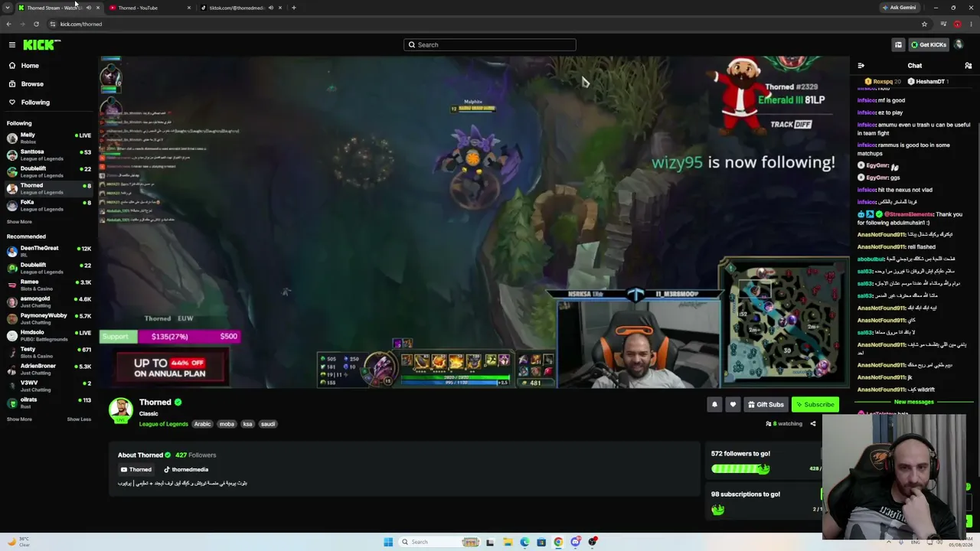Image resolution: width=980 pixels, height=551 pixels.
Task: Click the followers goal progress bar
Action: coord(740,468)
